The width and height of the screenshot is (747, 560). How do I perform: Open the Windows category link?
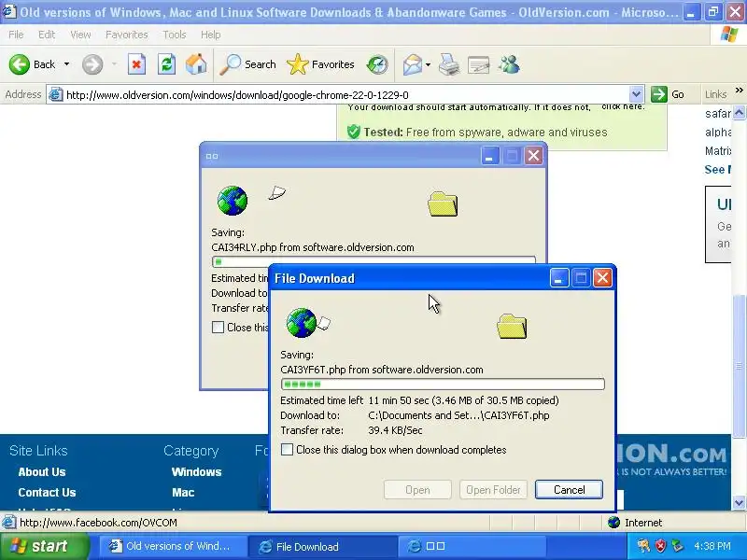[196, 472]
